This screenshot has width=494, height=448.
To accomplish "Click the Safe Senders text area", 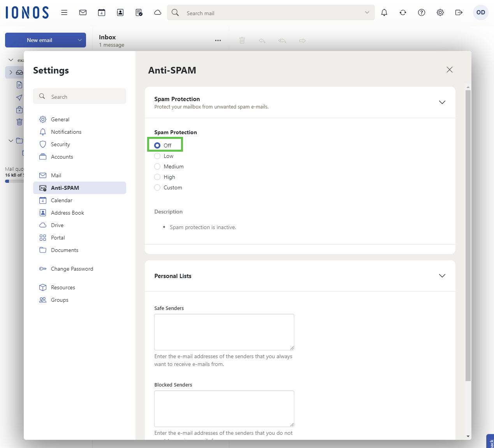I will click(x=224, y=332).
